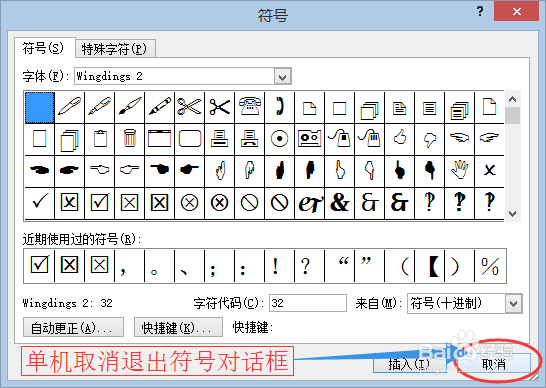Switch to the 符号(S) tab
Viewport: 546px width, 388px height.
point(44,48)
